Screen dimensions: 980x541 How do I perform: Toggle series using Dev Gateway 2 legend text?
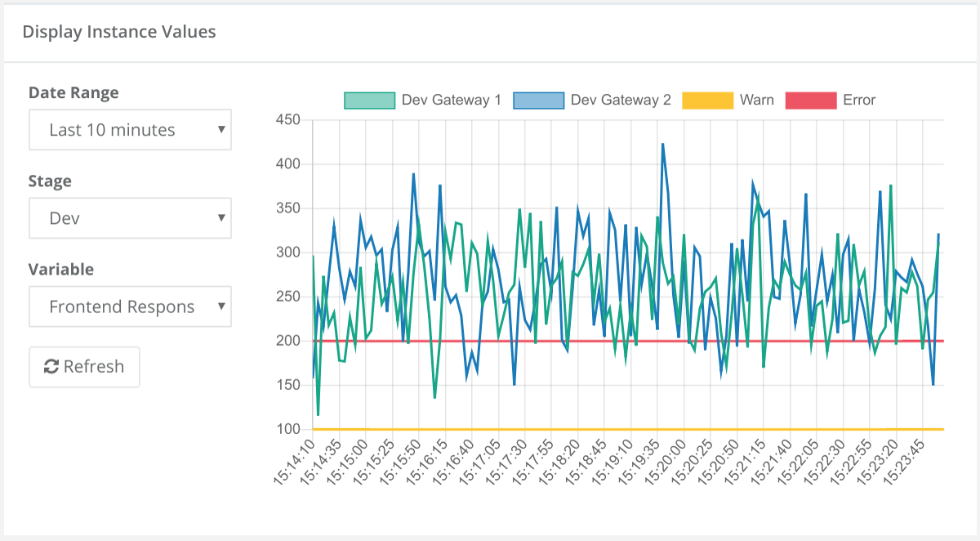click(621, 101)
